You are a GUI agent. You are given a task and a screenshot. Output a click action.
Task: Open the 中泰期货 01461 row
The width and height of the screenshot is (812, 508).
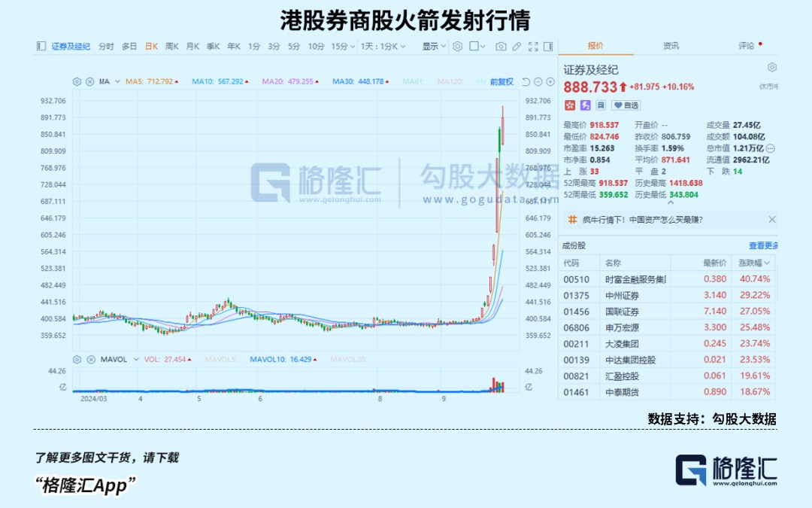coord(668,392)
